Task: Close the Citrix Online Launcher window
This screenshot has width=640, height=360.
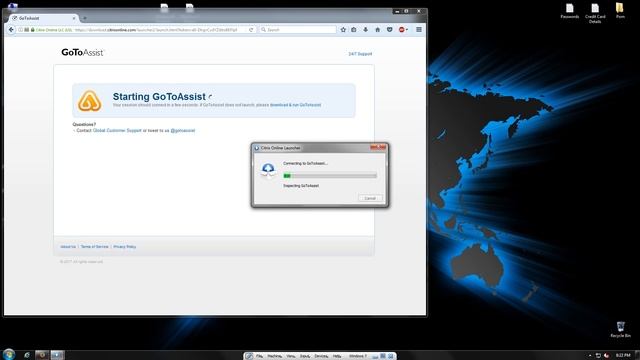Action: 378,147
